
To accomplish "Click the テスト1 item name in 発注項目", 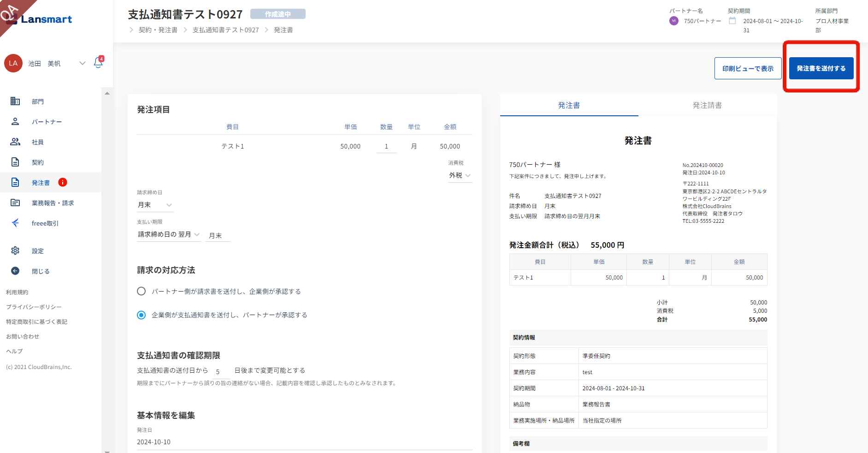I will click(x=233, y=146).
